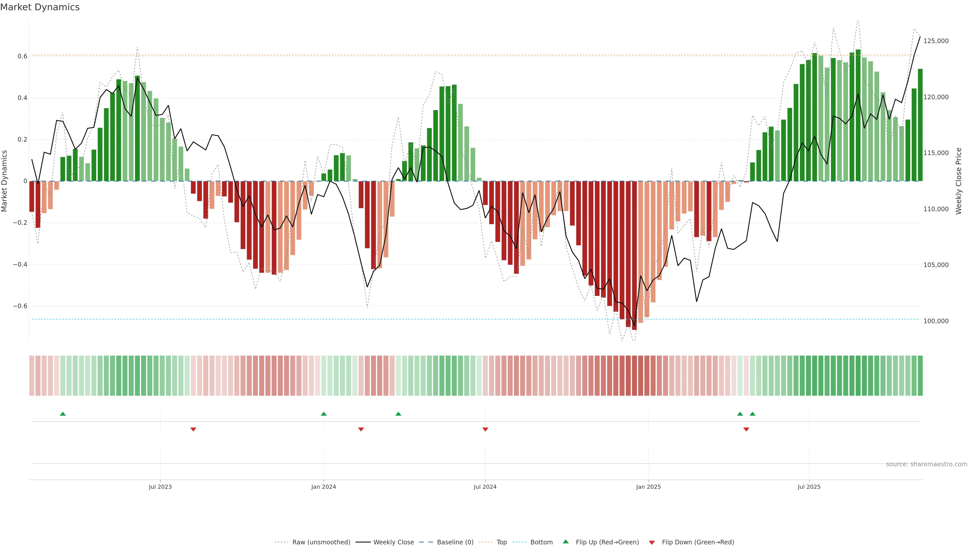Click the Weekly Close Price axis title
Image resolution: width=980 pixels, height=551 pixels.
958,181
